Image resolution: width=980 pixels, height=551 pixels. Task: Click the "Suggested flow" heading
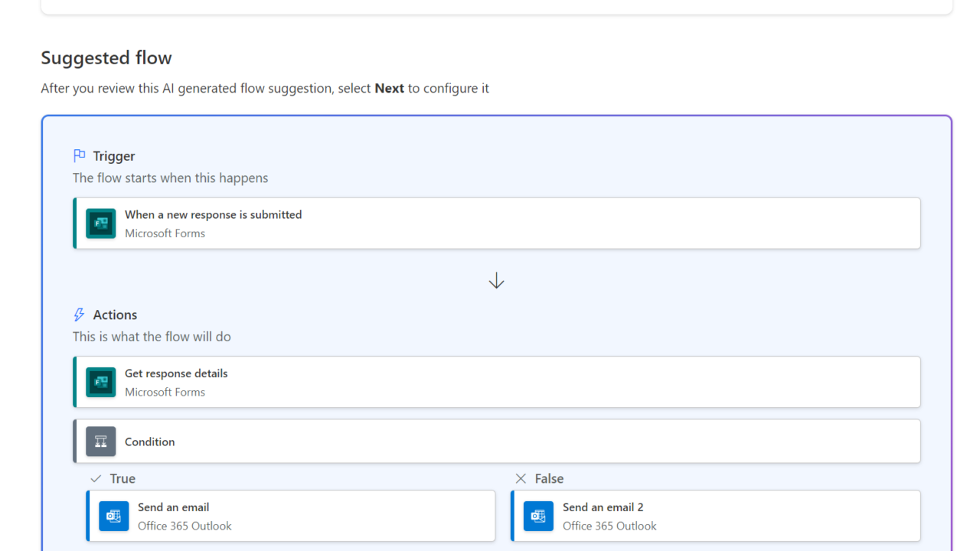[106, 58]
